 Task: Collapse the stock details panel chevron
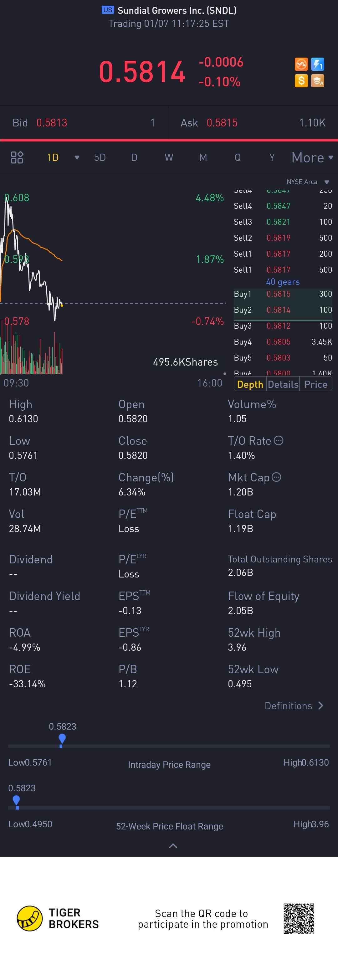(x=173, y=846)
